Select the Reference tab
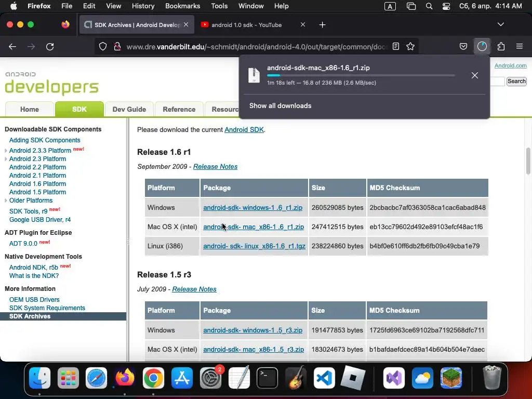The width and height of the screenshot is (532, 399). coord(179,109)
